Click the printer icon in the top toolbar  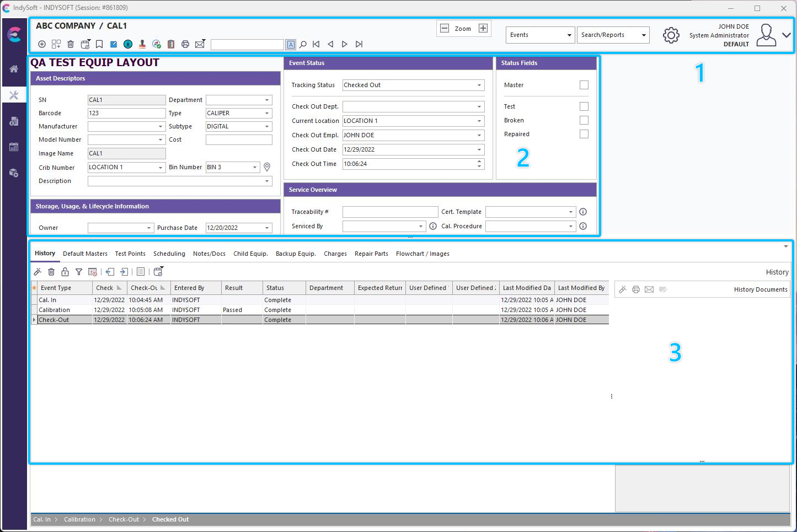(185, 44)
